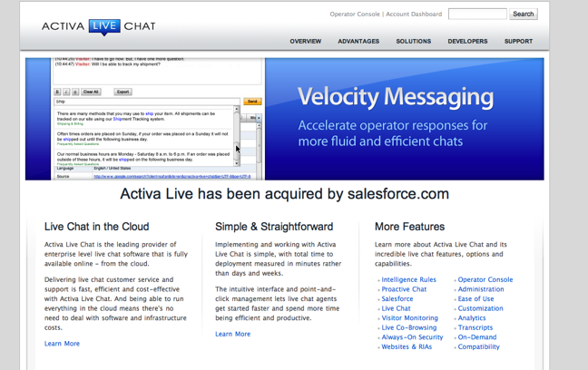Open the Live Co-Browsing feature link
The width and height of the screenshot is (588, 370).
(409, 327)
